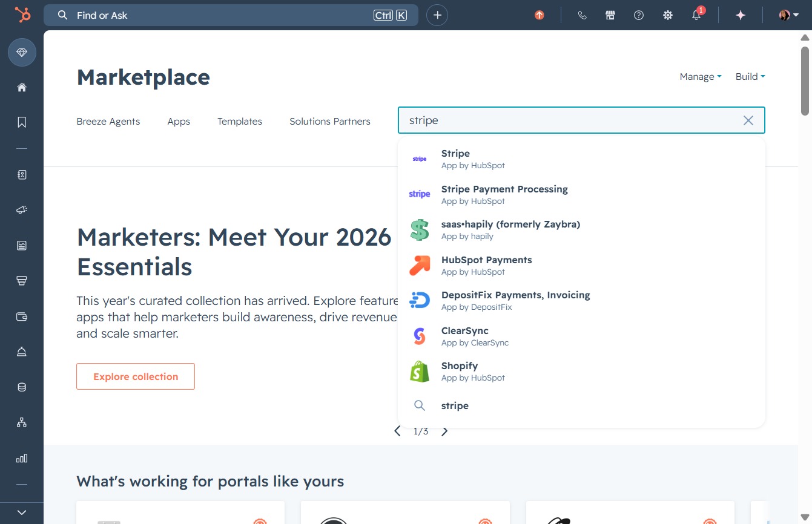
Task: Click the page scrollbar up arrow
Action: pos(805,38)
